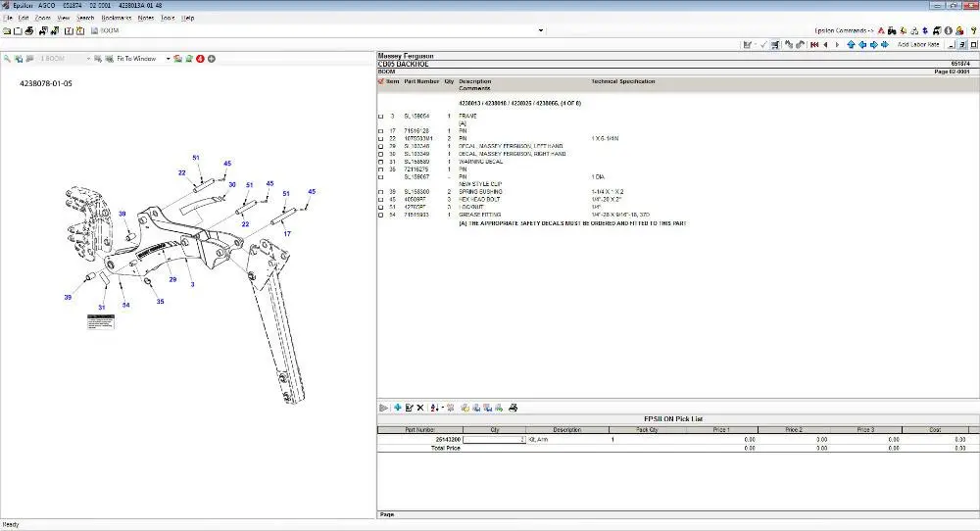980x531 pixels.
Task: Click the Qty input field for part 26143200
Action: pos(494,440)
